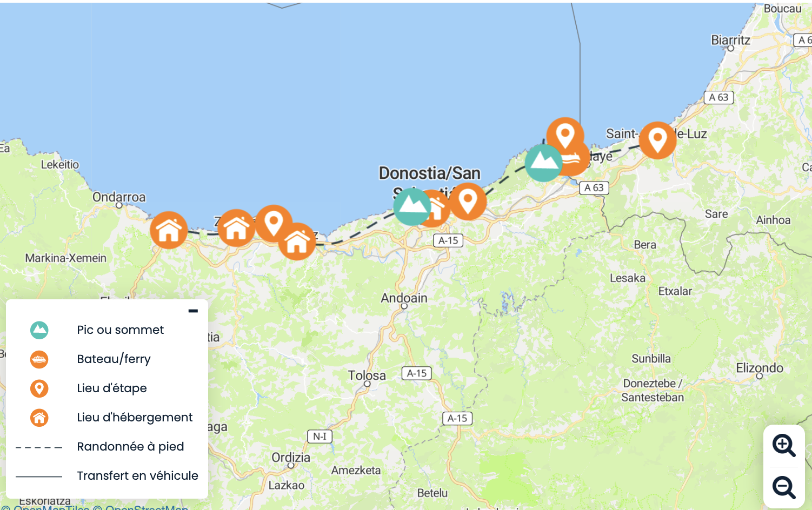The width and height of the screenshot is (812, 510).
Task: Collapse the legend panel with minus button
Action: point(193,311)
